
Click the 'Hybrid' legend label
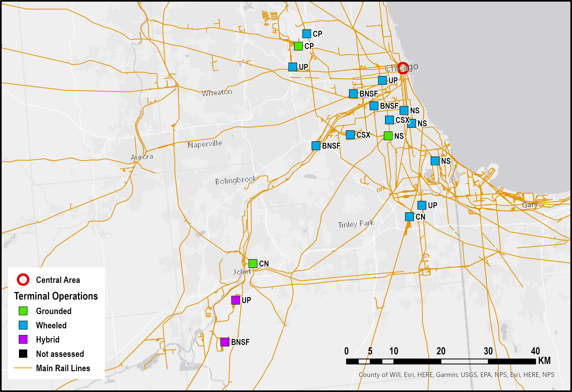(x=48, y=340)
